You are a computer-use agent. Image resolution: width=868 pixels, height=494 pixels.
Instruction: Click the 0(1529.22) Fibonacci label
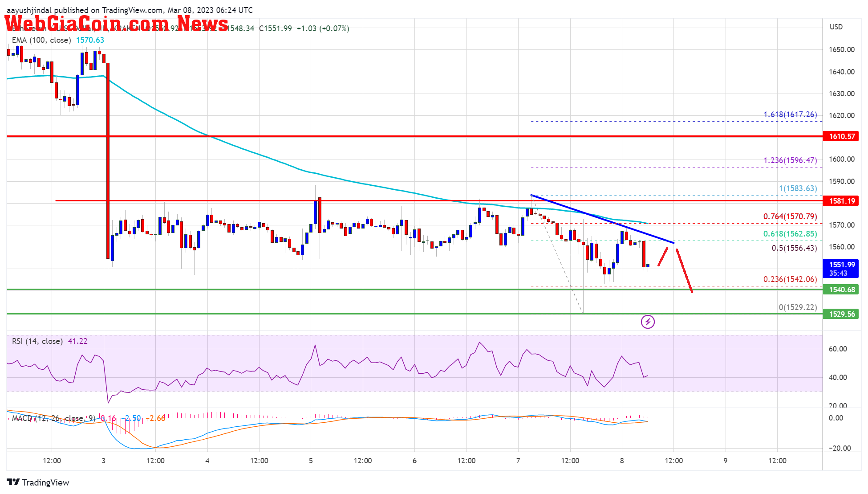tap(798, 307)
